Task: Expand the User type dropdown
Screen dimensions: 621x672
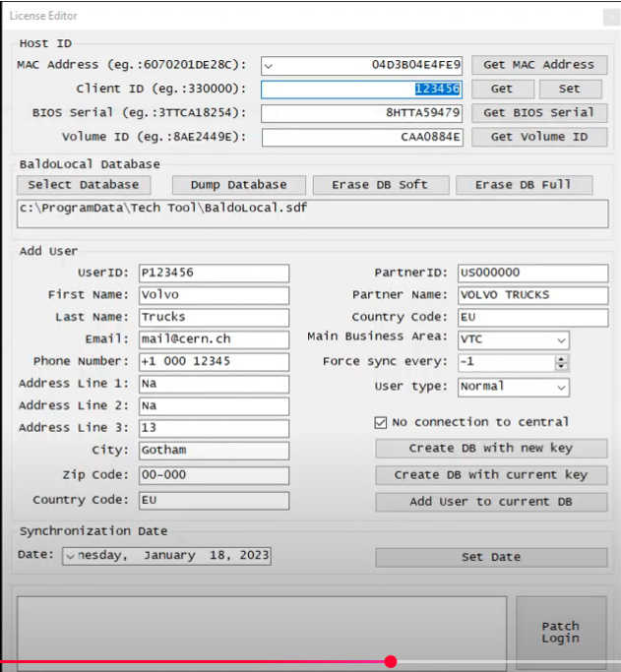Action: tap(561, 388)
